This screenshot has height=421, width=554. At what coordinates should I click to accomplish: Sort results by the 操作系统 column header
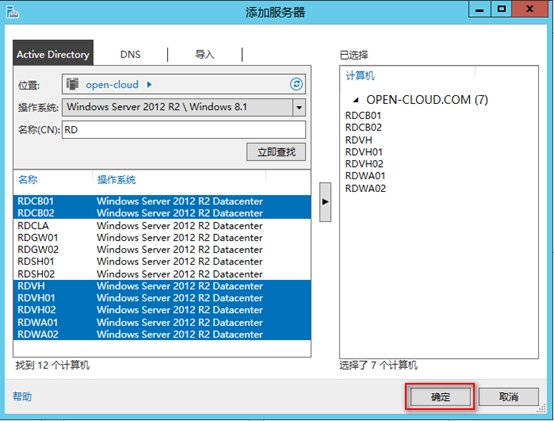(117, 180)
